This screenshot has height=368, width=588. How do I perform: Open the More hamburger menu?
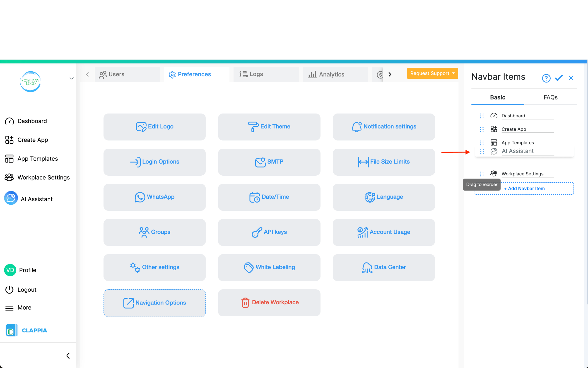(x=9, y=308)
